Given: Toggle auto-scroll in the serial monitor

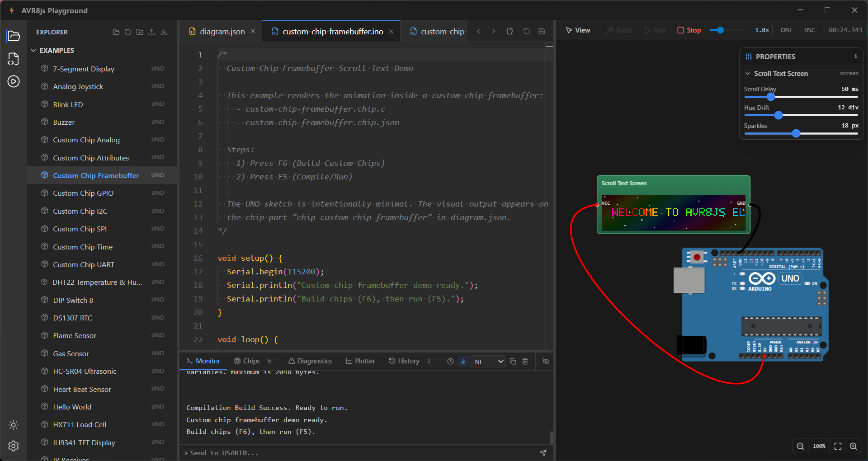Looking at the screenshot, I should click(463, 362).
